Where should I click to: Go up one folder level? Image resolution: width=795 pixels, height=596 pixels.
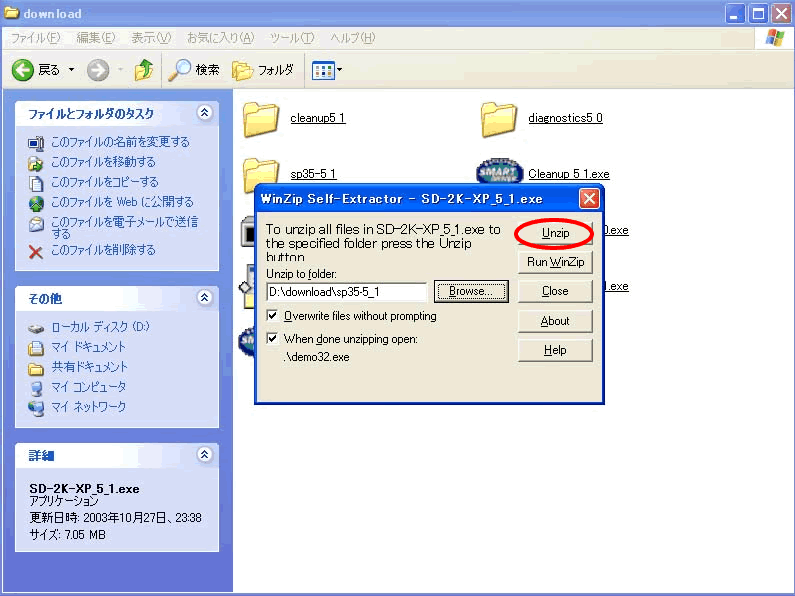click(144, 70)
